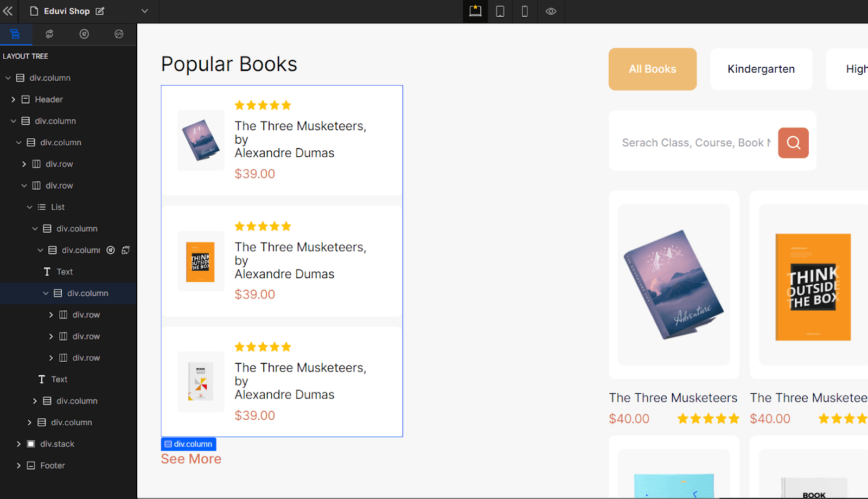Click the rename pencil icon next to Eduvi Shop

pos(100,10)
